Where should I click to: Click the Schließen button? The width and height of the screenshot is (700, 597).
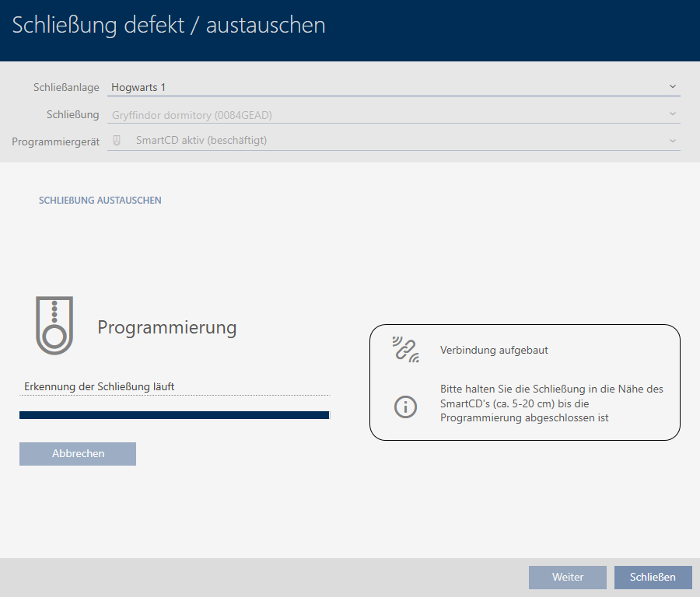tap(653, 577)
